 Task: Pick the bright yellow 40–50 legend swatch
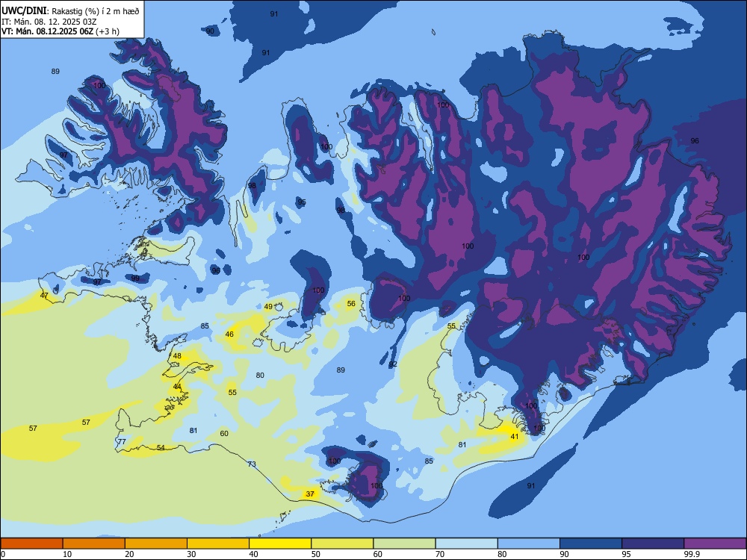point(280,544)
